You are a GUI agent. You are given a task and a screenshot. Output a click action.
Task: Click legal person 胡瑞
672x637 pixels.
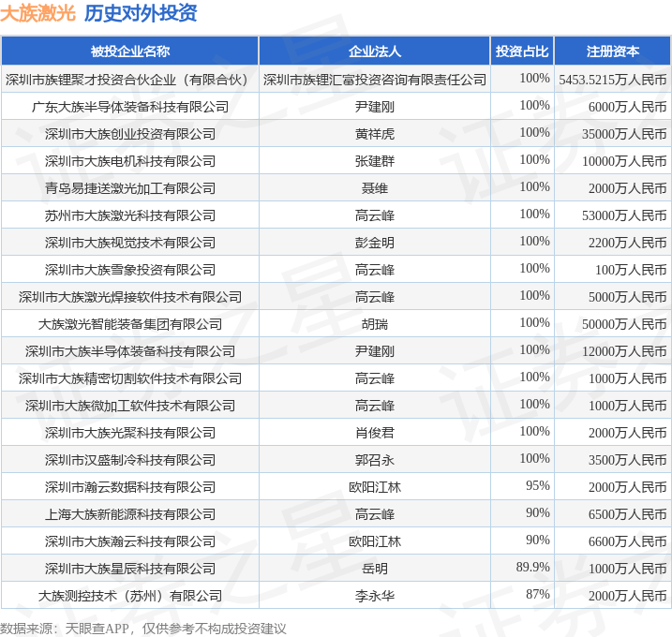pos(375,324)
